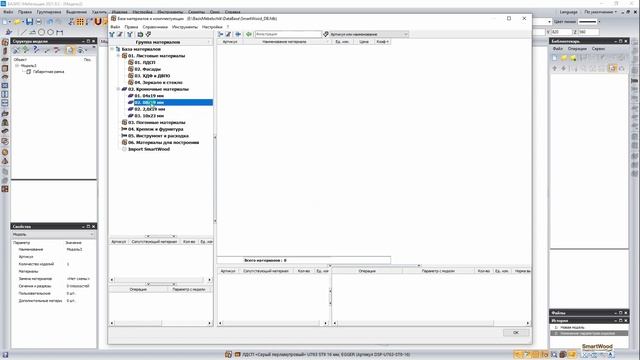640x360 pixels.
Task: Collapse the 'База материалов' root node
Action: 112,49
